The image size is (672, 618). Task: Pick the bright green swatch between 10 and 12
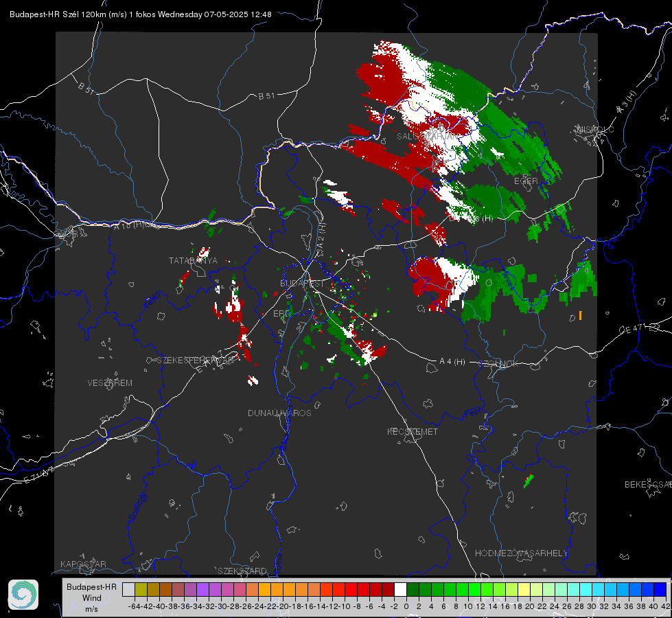tap(474, 590)
